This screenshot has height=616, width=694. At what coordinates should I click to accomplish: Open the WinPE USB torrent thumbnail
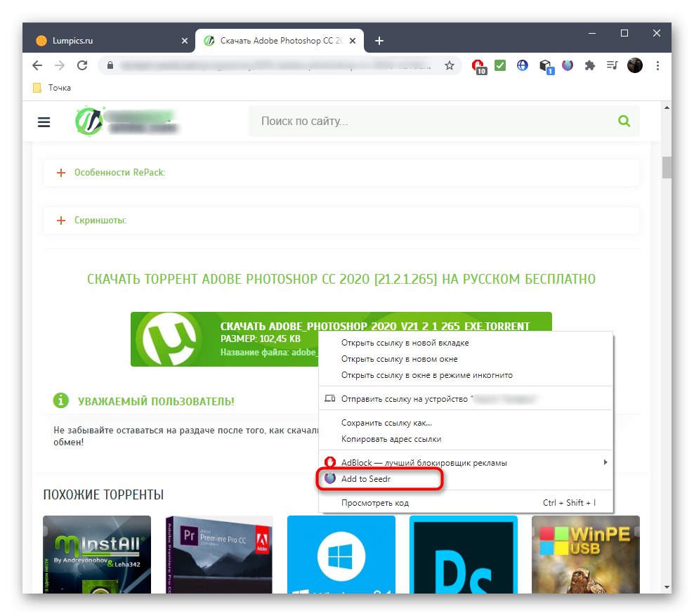click(586, 554)
